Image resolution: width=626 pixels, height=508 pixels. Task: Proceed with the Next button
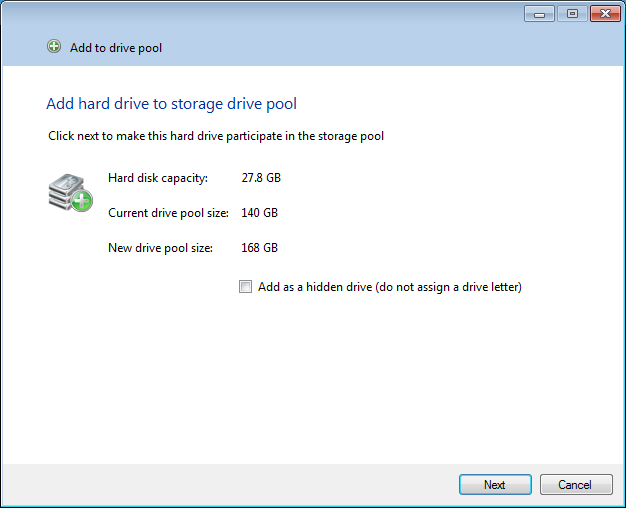(x=495, y=484)
